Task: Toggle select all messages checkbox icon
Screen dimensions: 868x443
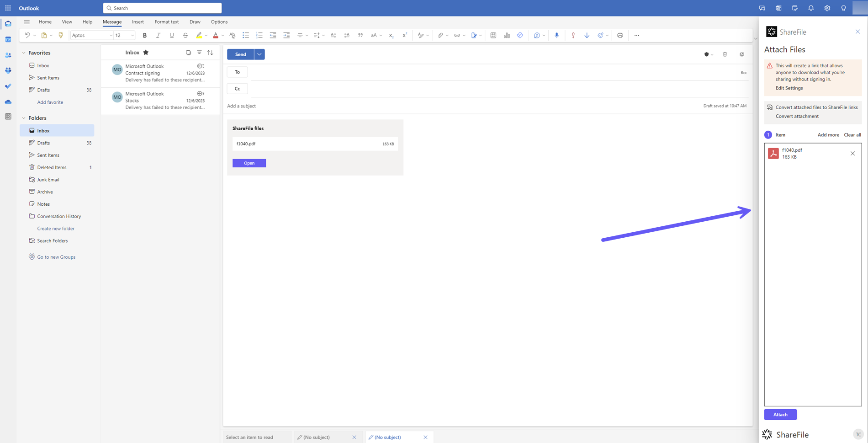Action: pyautogui.click(x=188, y=53)
